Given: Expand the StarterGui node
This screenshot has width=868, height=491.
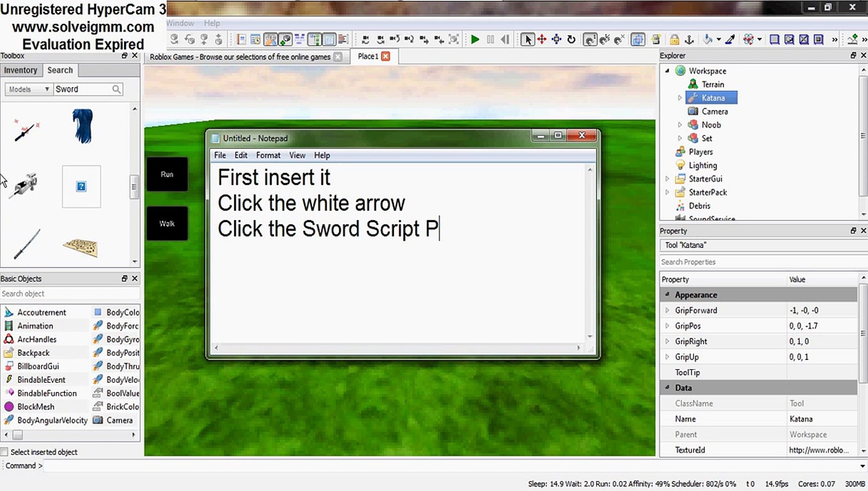Looking at the screenshot, I should tap(667, 179).
